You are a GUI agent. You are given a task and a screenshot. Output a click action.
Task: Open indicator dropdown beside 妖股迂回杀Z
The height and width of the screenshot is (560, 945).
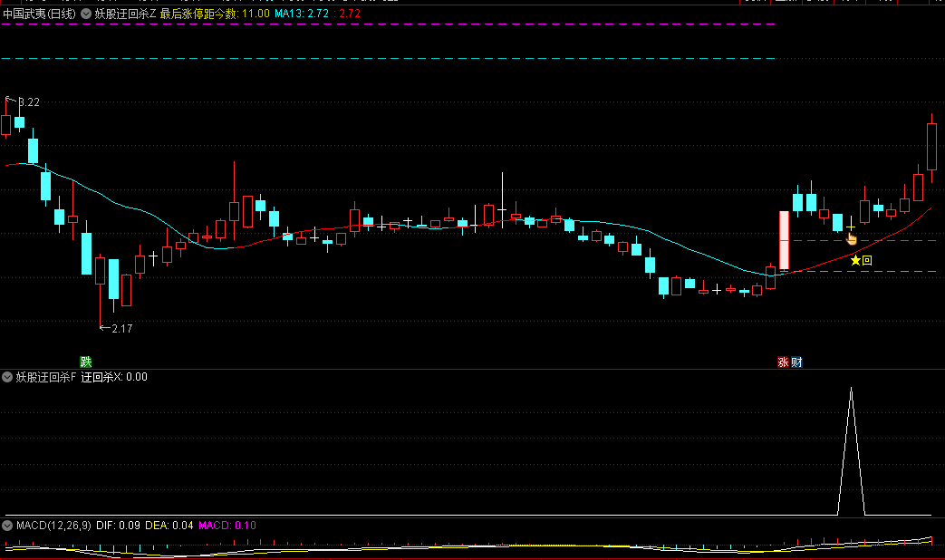coord(86,14)
